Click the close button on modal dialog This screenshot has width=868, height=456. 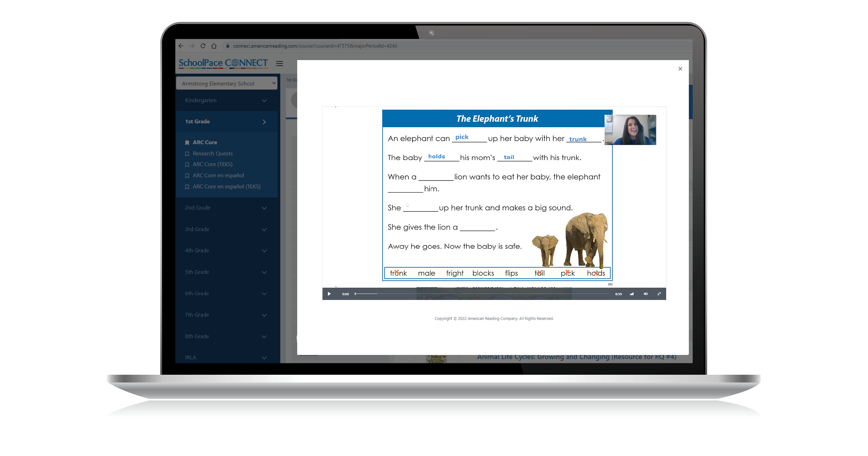point(680,68)
